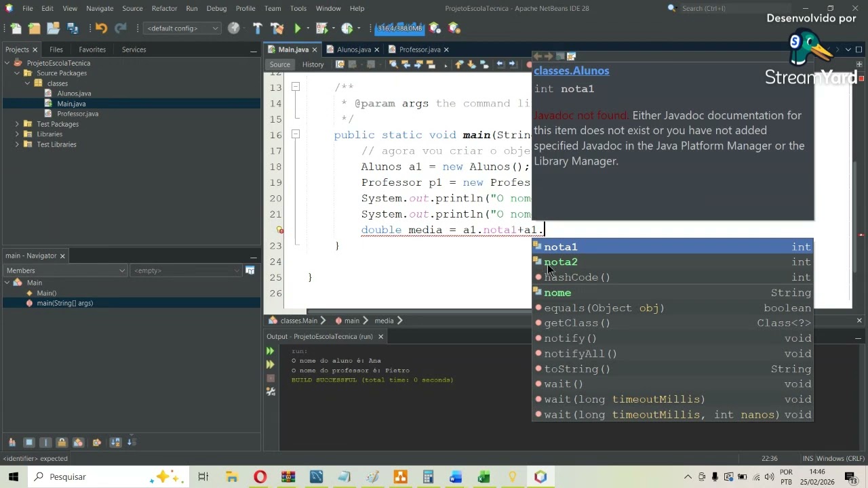868x488 pixels.
Task: Click javadoc popup forward arrow
Action: [549, 56]
